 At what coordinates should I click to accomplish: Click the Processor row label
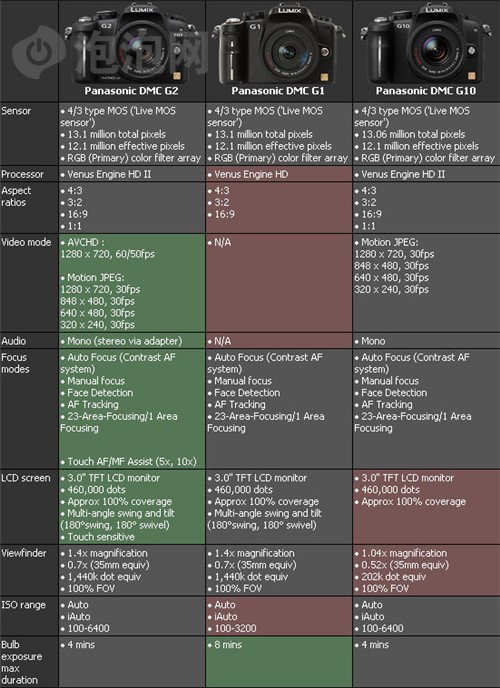22,174
